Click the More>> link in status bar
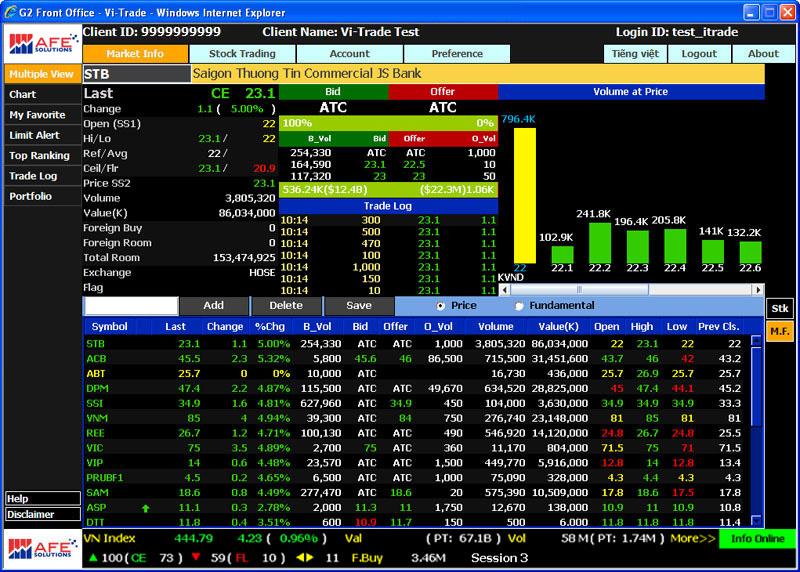The height and width of the screenshot is (572, 800). [x=693, y=538]
